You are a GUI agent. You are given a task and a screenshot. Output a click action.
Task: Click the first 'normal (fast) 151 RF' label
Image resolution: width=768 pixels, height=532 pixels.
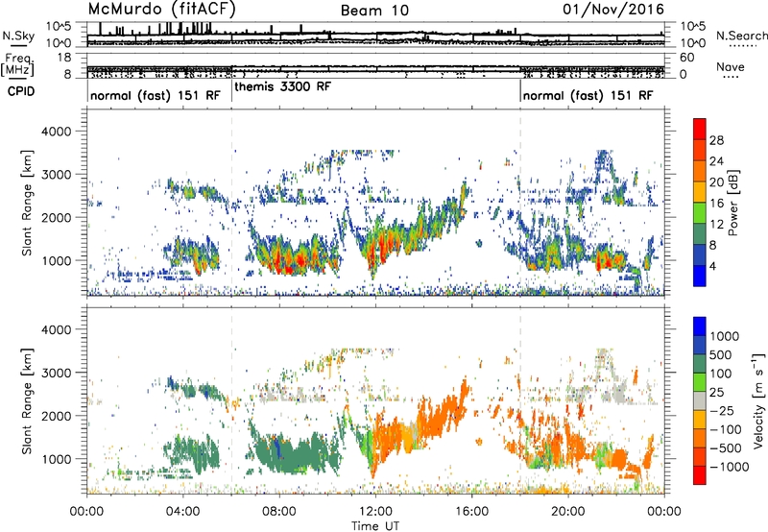(x=156, y=95)
